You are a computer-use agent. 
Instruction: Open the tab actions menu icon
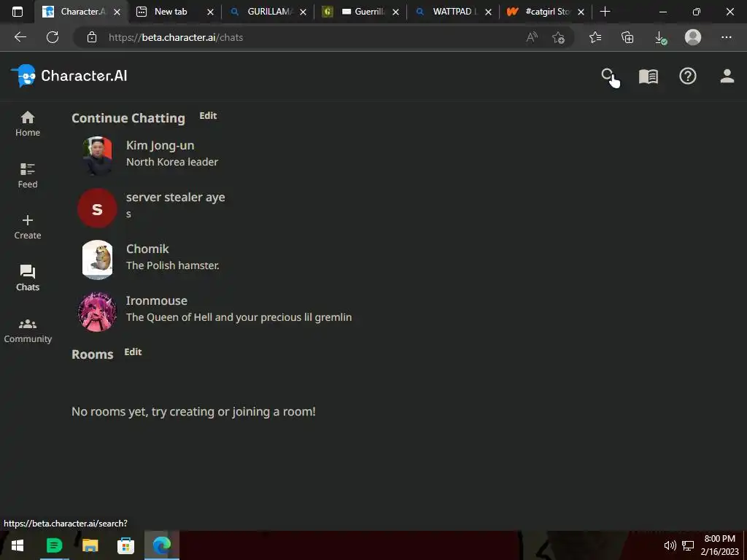pyautogui.click(x=18, y=12)
